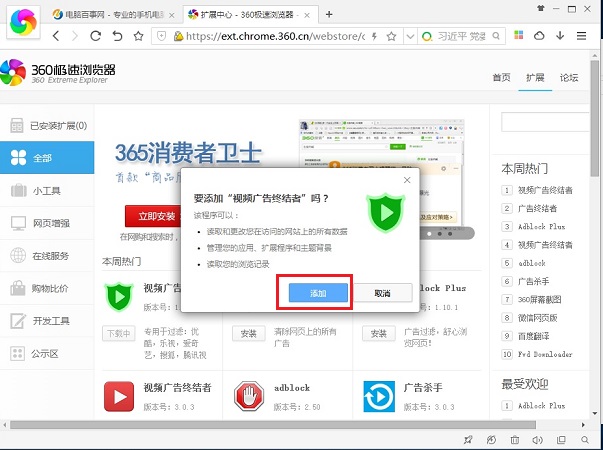Open a new tab with plus button
The image size is (603, 450).
click(x=329, y=15)
